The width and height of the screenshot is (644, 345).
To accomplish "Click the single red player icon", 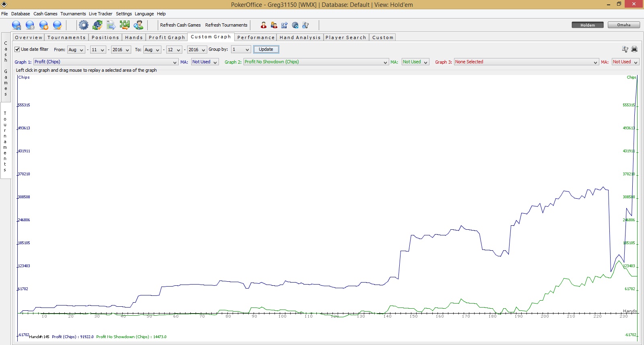I will pyautogui.click(x=264, y=25).
